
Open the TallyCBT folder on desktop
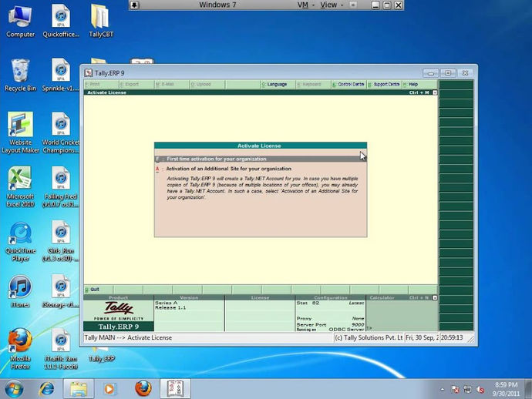(101, 20)
